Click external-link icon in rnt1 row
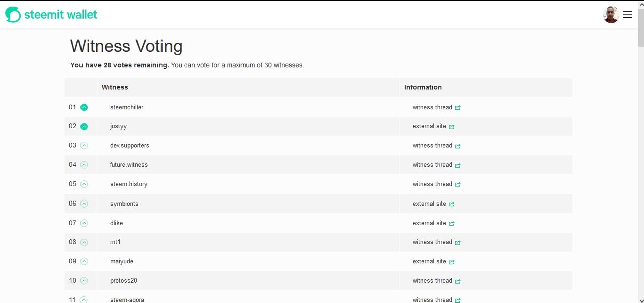 [458, 243]
